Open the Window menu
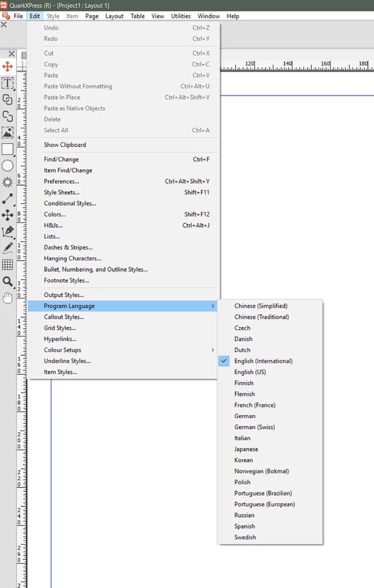This screenshot has width=374, height=588. [208, 16]
